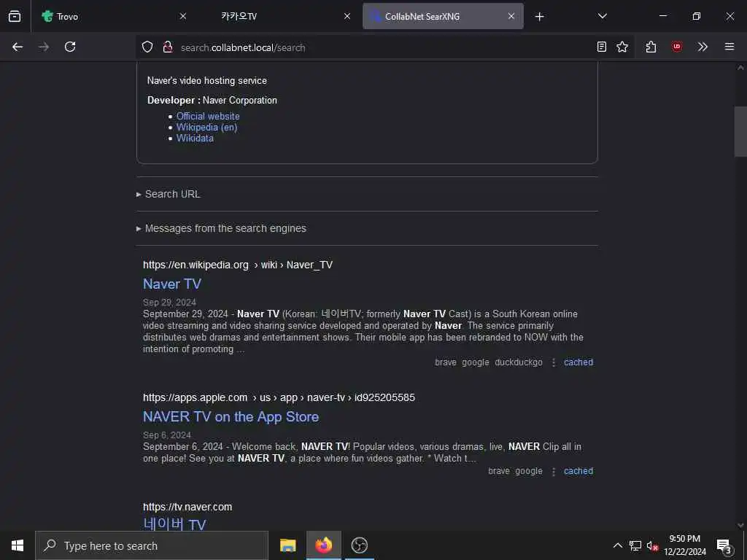Click the disabled forward navigation arrow
This screenshot has height=560, width=747.
tap(44, 47)
